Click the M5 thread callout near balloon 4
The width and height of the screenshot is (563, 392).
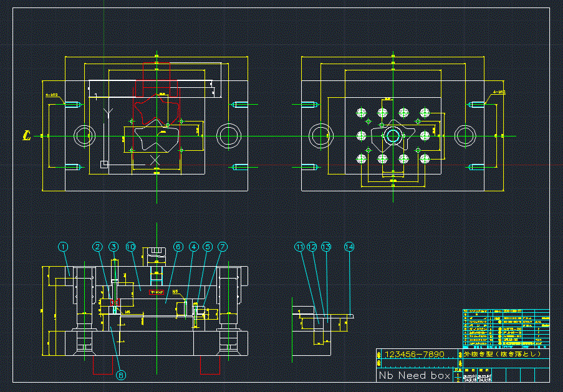[x=176, y=292]
